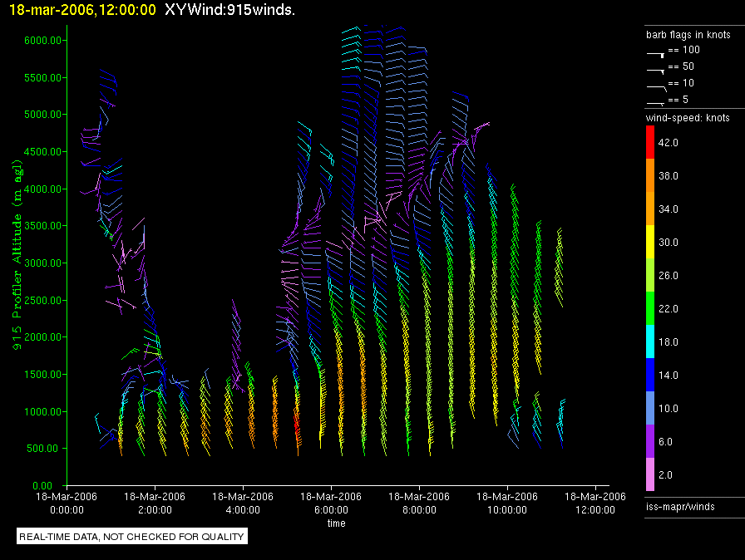Choose the blue 14.0 knots color segment
745x560 pixels.
click(x=650, y=376)
